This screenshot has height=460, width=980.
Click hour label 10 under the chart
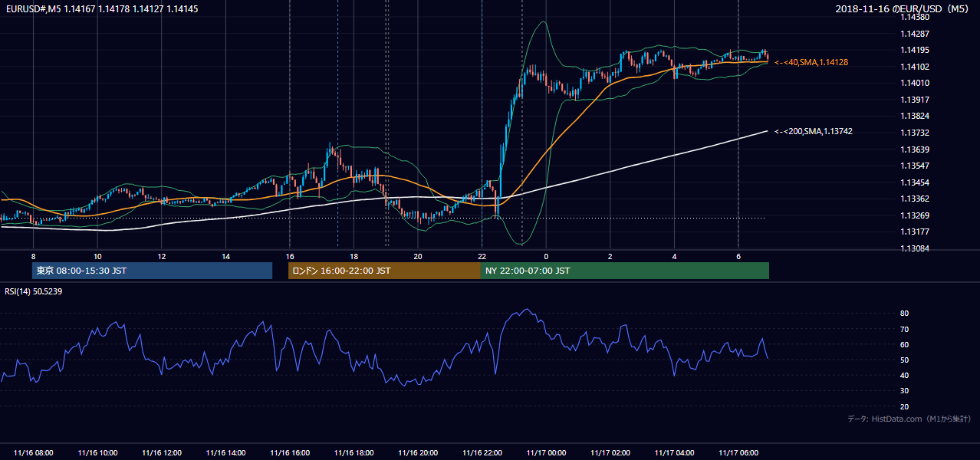point(97,256)
